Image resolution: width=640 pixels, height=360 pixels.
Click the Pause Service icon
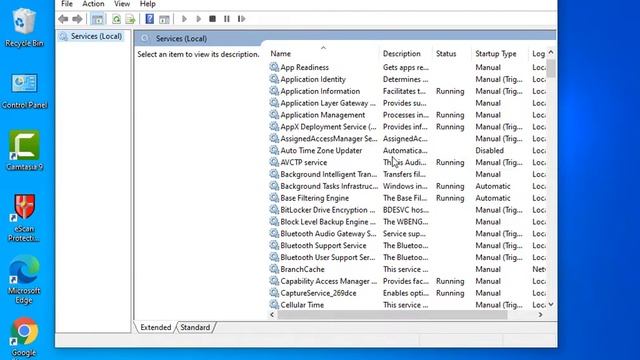coord(227,19)
